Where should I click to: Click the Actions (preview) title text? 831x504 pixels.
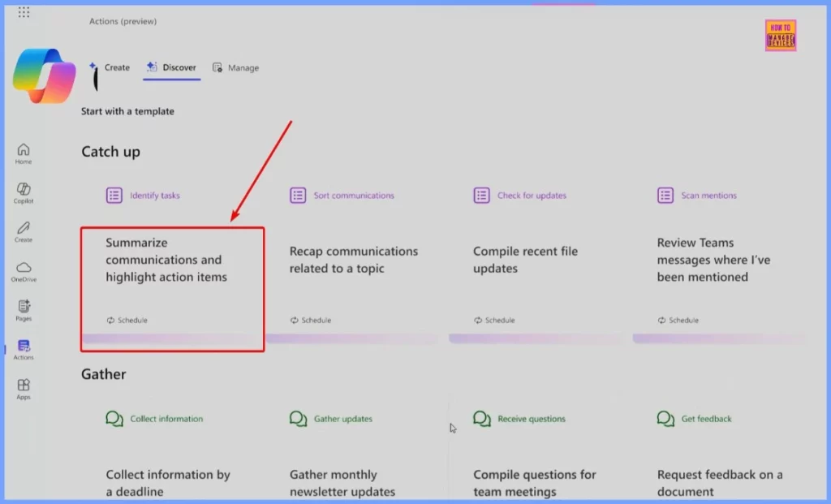tap(123, 21)
